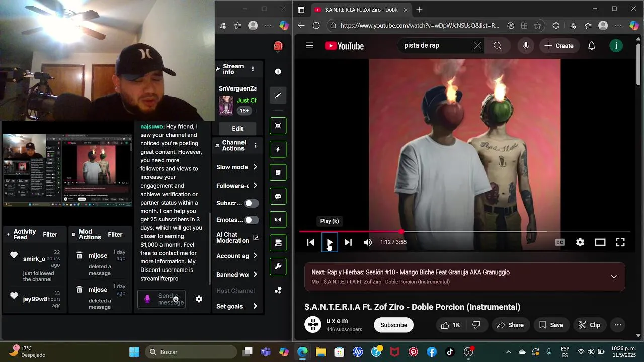Image resolution: width=644 pixels, height=362 pixels.
Task: Open the emoji picker in chat input
Action: [176, 299]
